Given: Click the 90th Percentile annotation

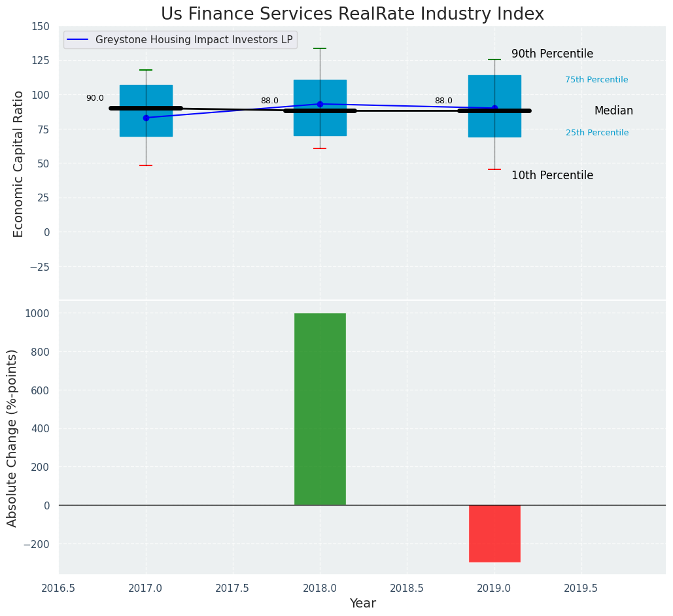Looking at the screenshot, I should coord(552,54).
